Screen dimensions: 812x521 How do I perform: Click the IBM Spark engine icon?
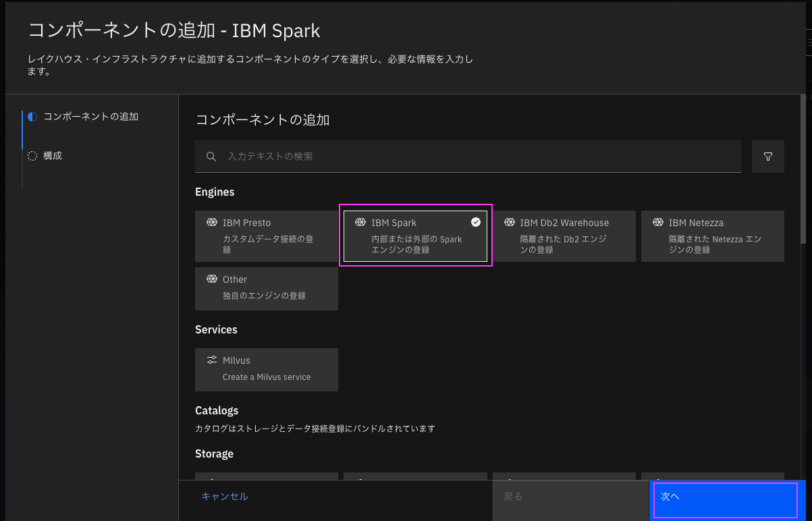pos(360,222)
